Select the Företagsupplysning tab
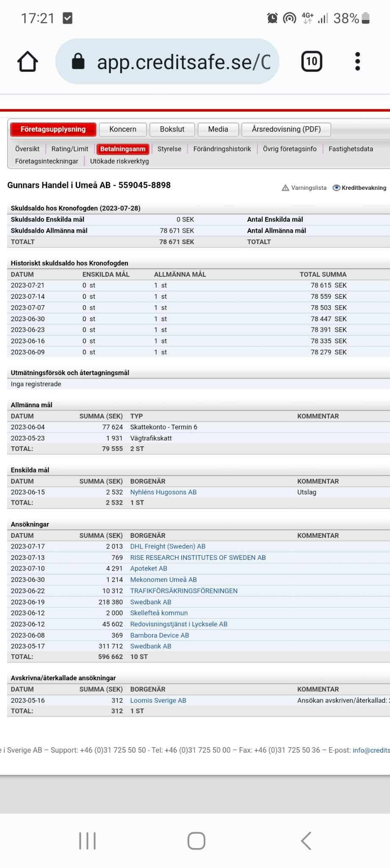 tap(53, 129)
